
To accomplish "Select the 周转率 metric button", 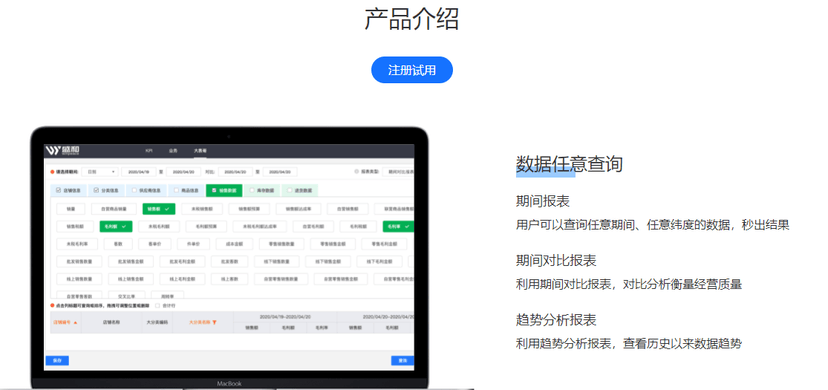I will pos(167,296).
